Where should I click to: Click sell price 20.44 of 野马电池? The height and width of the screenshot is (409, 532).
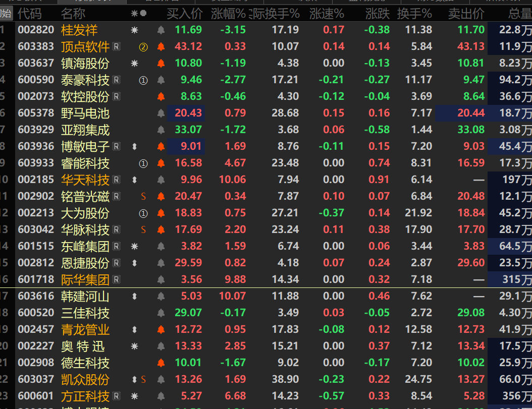coord(471,113)
